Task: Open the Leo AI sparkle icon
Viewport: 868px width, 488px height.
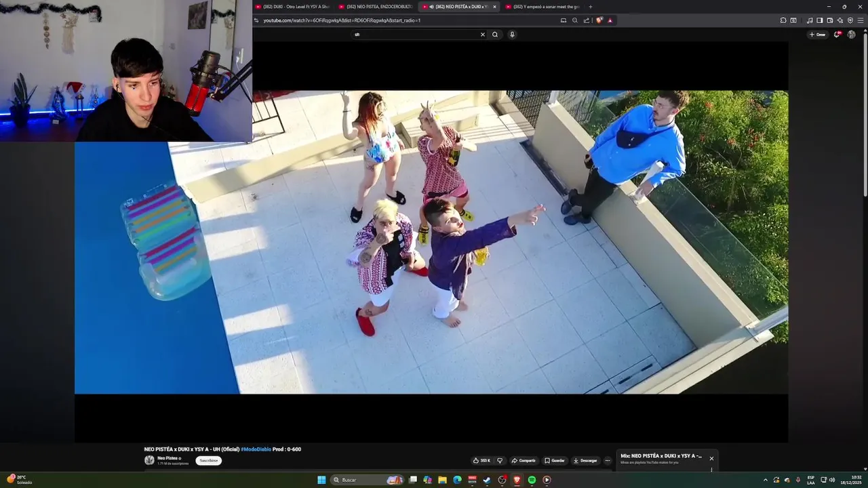Action: tap(840, 20)
